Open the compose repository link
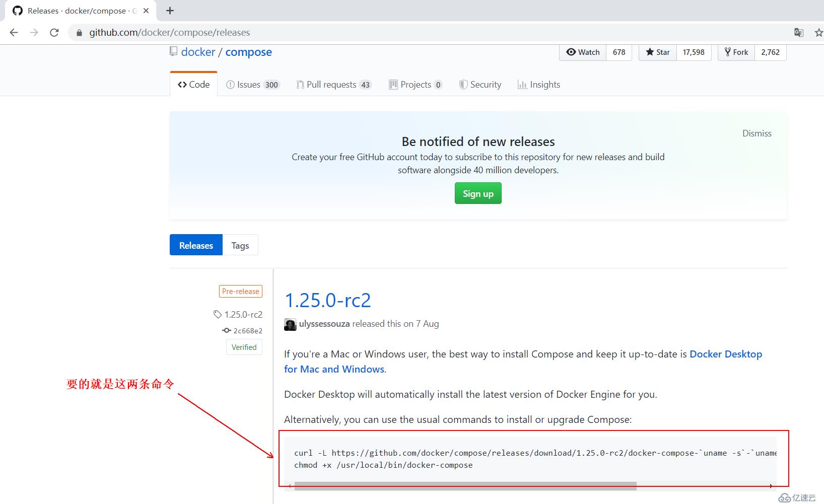Viewport: 824px width, 504px height. click(248, 52)
